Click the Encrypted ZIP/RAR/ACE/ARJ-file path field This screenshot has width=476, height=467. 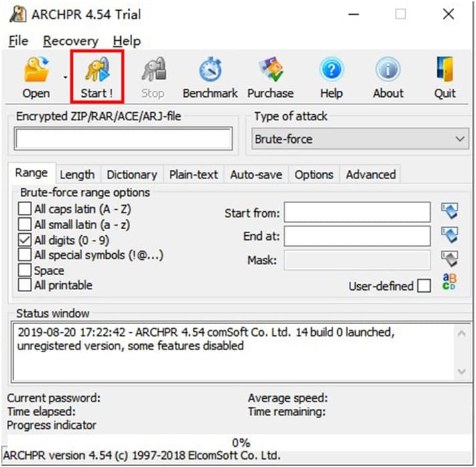[124, 139]
